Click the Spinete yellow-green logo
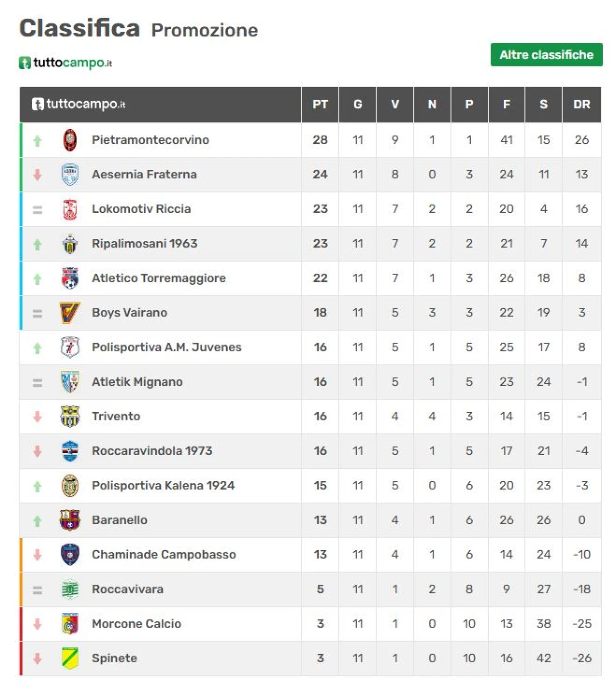 70,658
